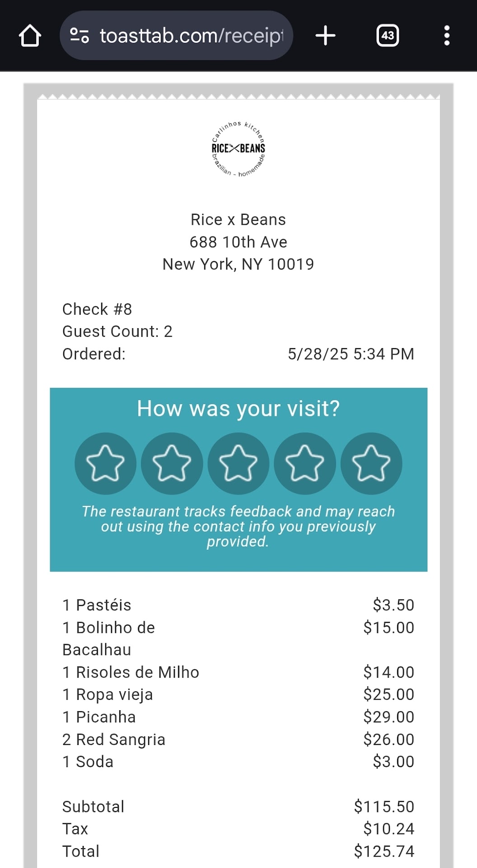
Task: Rate the visit one star
Action: (x=105, y=463)
